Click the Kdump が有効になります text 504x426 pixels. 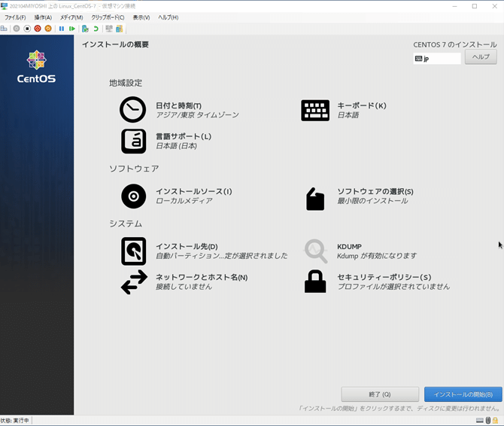[x=377, y=256]
